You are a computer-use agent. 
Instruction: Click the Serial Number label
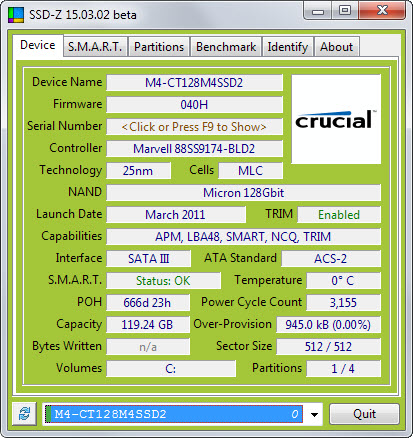(x=65, y=126)
